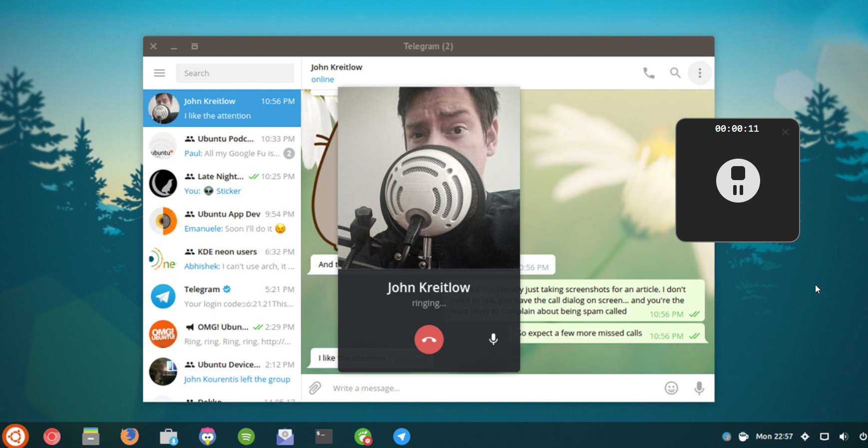Close the screen recorder widget

point(785,132)
